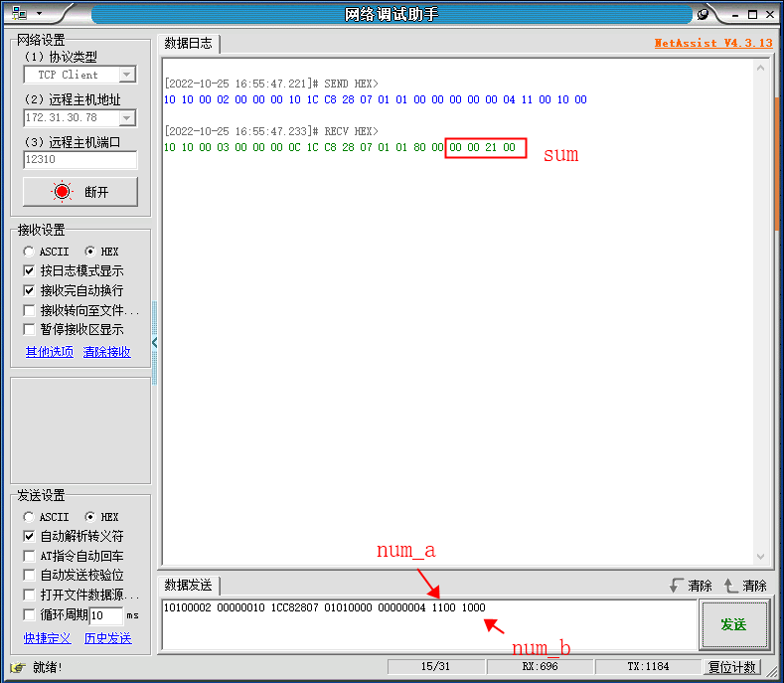Viewport: 784px width, 683px height.
Task: Select HEX mode in send settings
Action: (90, 517)
